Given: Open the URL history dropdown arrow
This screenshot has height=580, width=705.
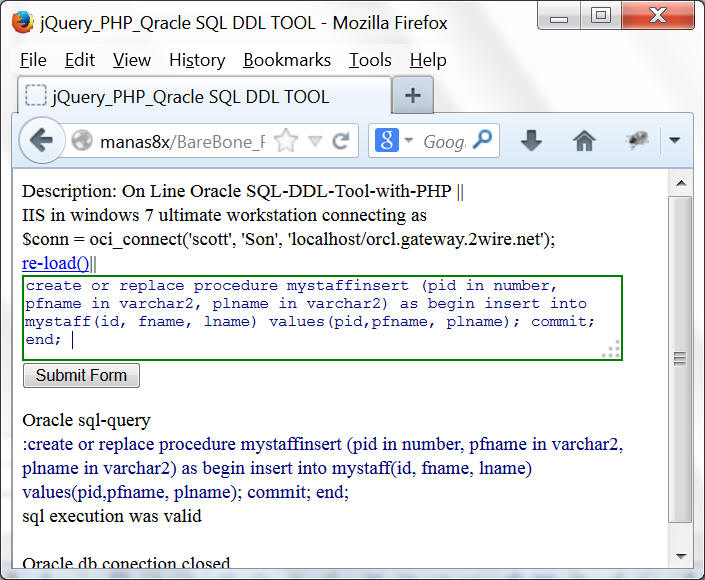Looking at the screenshot, I should point(316,141).
